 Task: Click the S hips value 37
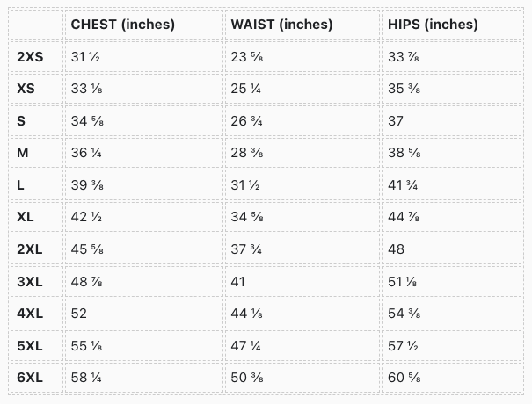[397, 120]
